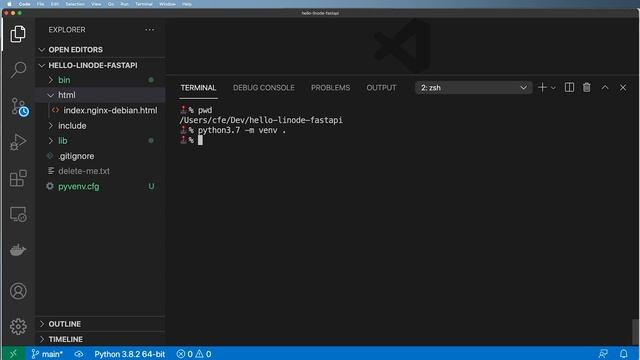Click terminal path /Users/cfe/Dev/hello-linode-fastapi

[261, 120]
